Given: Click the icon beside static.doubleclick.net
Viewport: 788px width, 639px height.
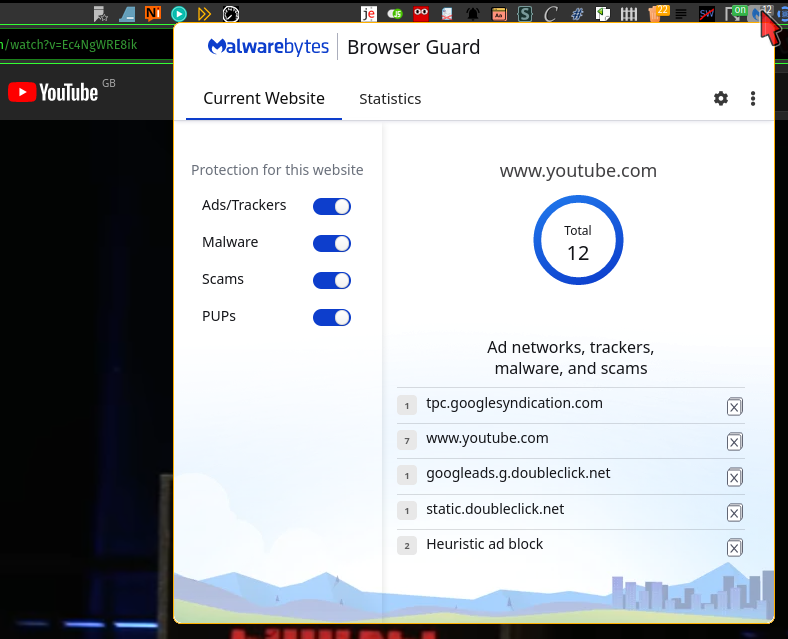Looking at the screenshot, I should (734, 512).
